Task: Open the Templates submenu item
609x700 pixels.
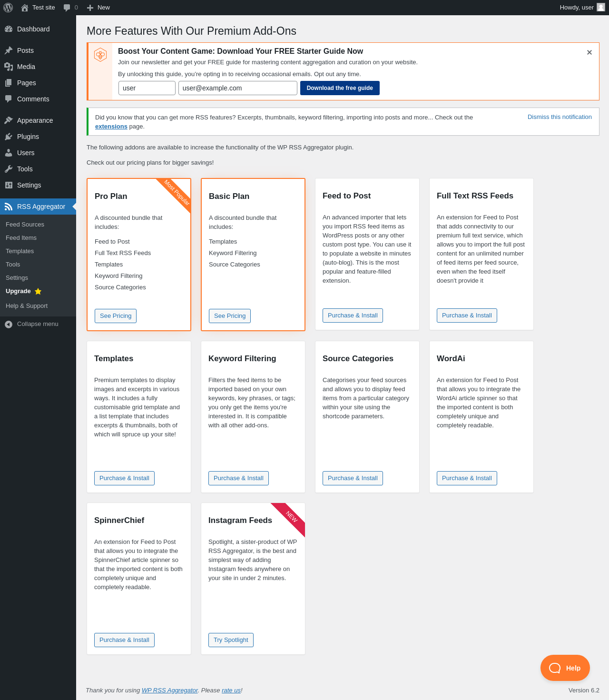Action: point(20,251)
